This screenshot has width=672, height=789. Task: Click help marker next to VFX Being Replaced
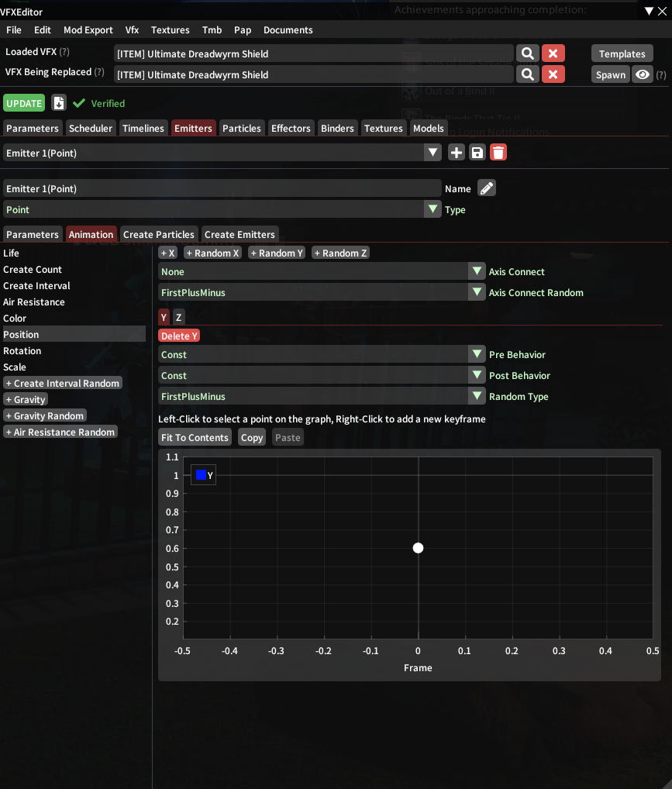coord(99,72)
